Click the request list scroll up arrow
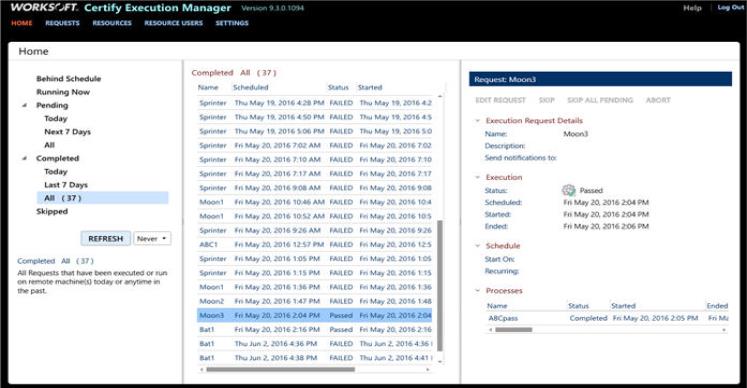This screenshot has height=388, width=747. [x=440, y=96]
